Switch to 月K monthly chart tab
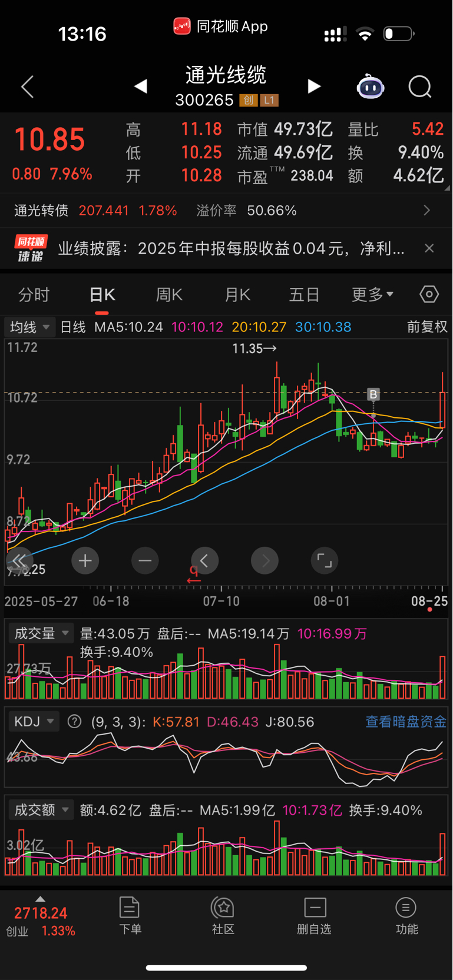Screen dimensions: 453x980 pyautogui.click(x=237, y=294)
